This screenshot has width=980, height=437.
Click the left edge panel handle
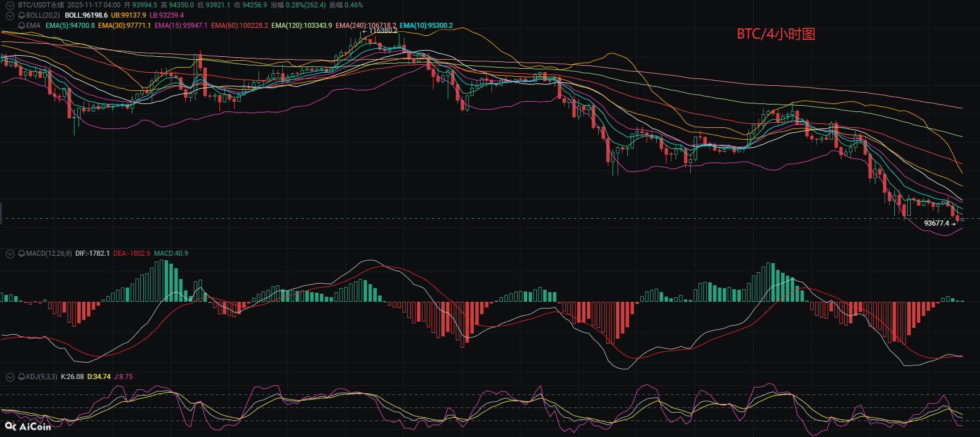point(1,213)
